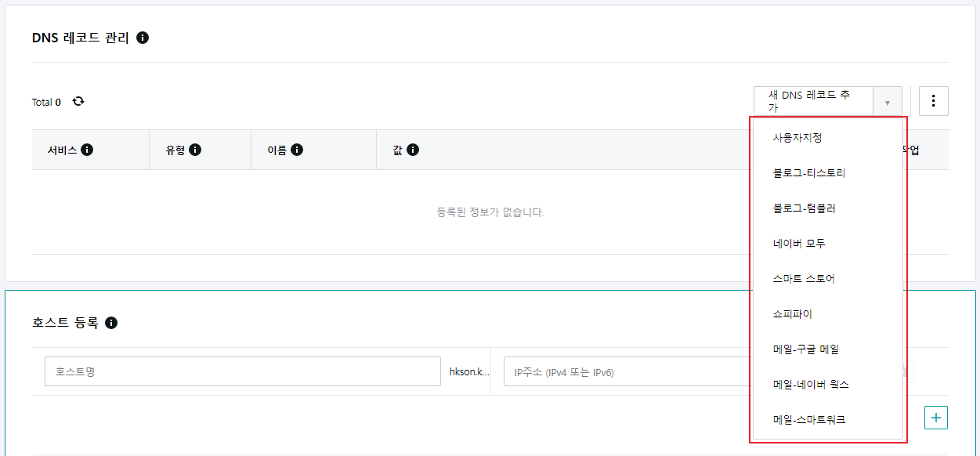The height and width of the screenshot is (456, 980).
Task: Click info icon beside 호스트 등록 heading
Action: [x=111, y=323]
